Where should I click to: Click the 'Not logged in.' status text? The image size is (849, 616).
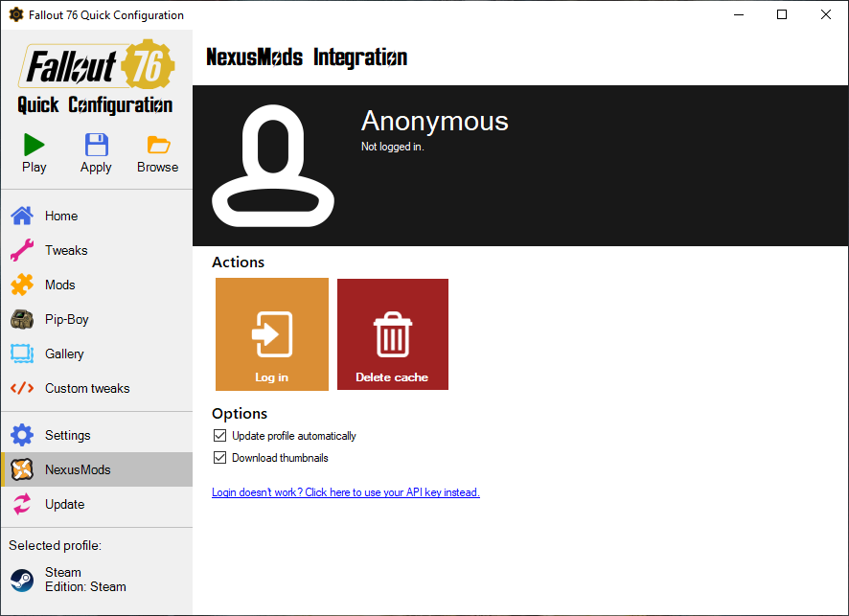tap(393, 147)
